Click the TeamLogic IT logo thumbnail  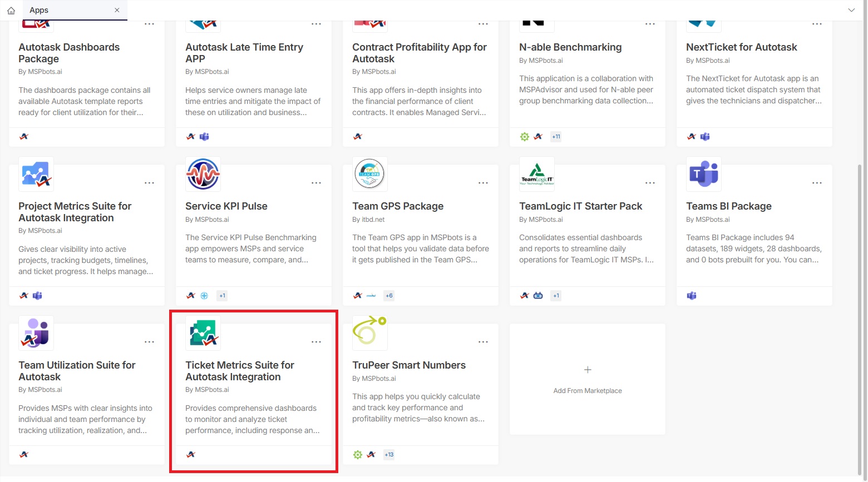click(x=536, y=174)
